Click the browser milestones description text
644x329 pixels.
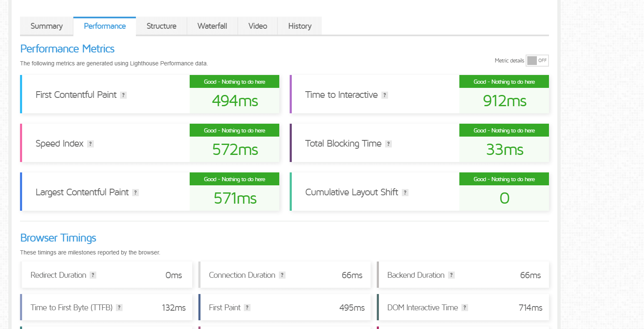pyautogui.click(x=90, y=252)
